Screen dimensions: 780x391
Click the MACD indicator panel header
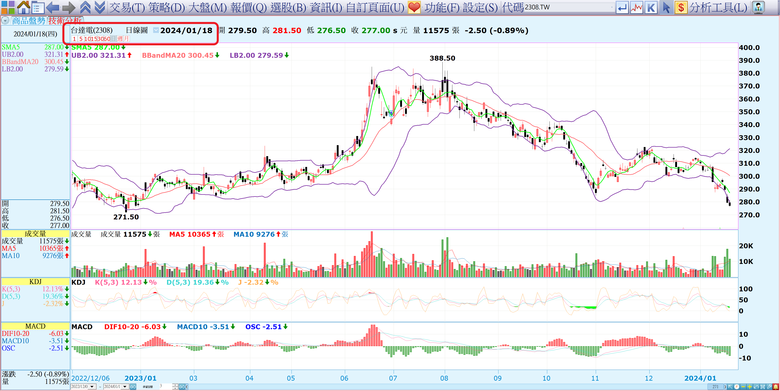pyautogui.click(x=35, y=326)
